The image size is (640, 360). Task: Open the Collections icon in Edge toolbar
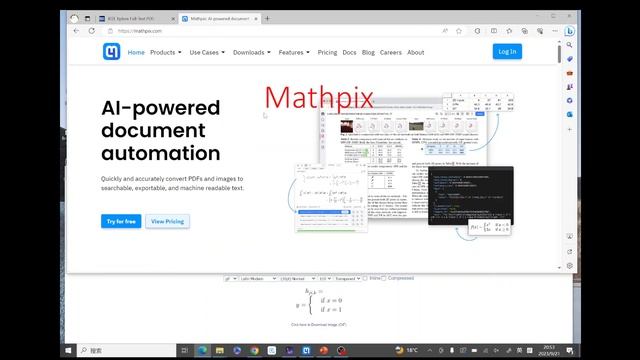[524, 31]
